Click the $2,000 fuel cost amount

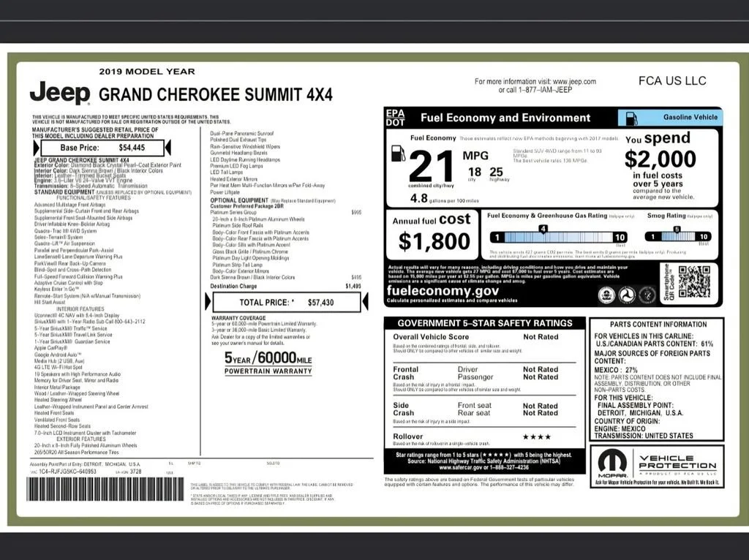point(660,159)
